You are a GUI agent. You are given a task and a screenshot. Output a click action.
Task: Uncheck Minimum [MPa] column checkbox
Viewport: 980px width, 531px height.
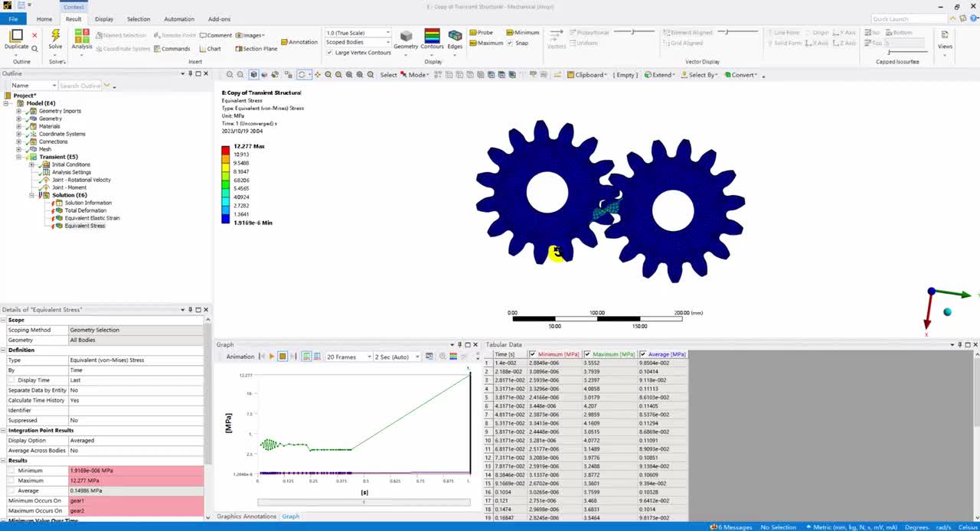(x=533, y=354)
